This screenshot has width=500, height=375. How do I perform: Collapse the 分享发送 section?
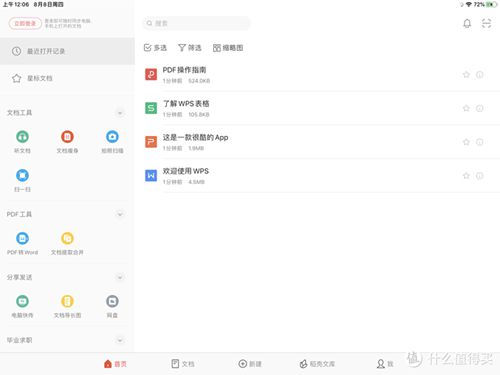(x=120, y=277)
